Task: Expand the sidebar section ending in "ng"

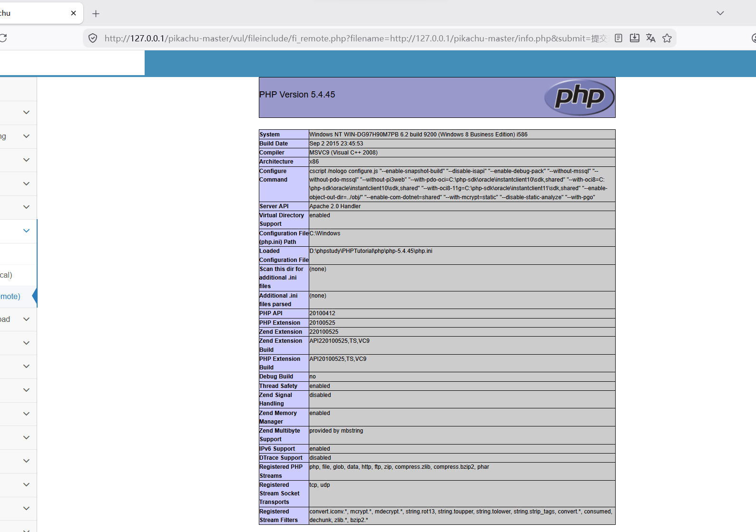Action: click(18, 136)
